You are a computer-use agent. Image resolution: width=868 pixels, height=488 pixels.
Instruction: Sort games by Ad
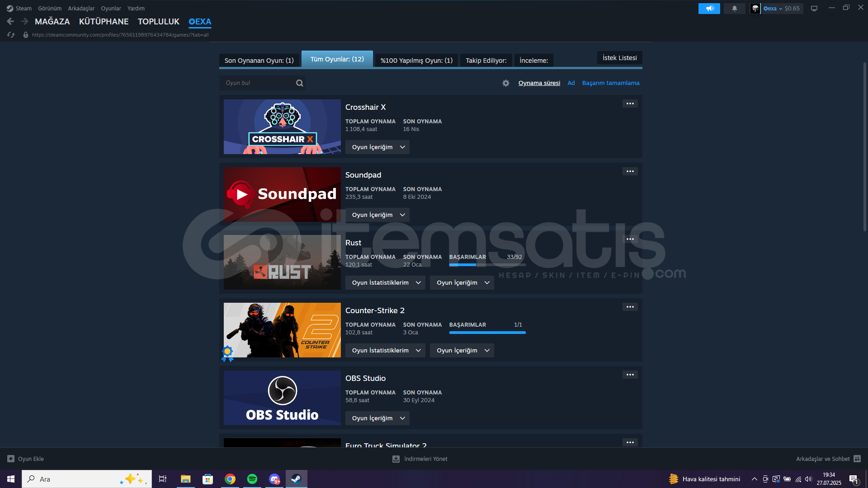point(571,83)
